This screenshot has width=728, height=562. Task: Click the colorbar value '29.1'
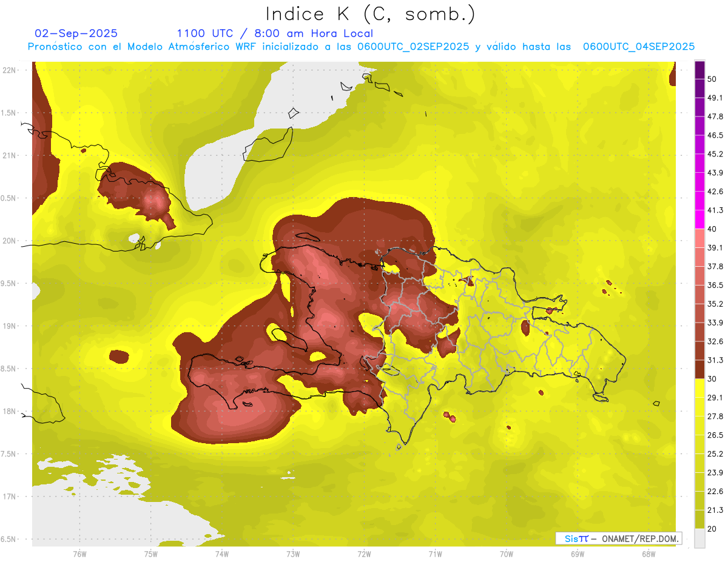tap(715, 397)
